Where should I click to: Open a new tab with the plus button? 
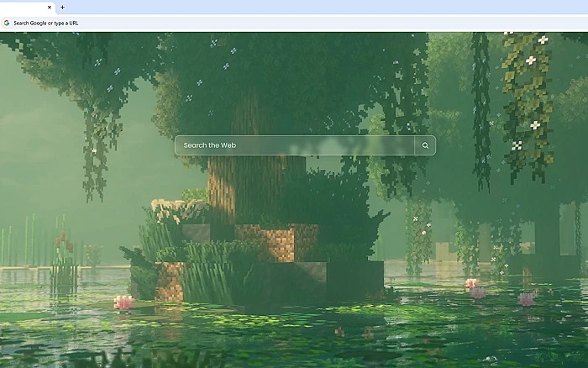click(63, 7)
